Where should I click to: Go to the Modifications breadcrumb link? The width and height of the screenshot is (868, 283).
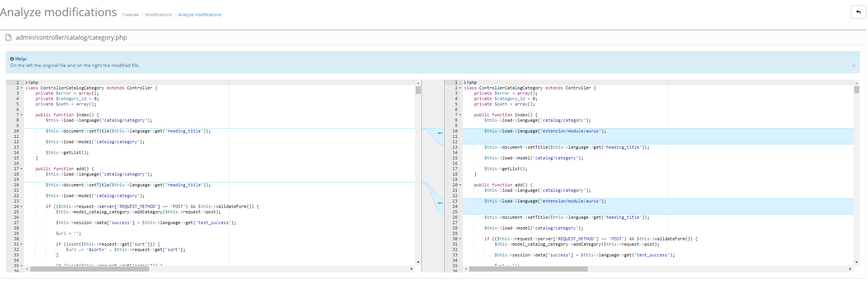(x=158, y=15)
